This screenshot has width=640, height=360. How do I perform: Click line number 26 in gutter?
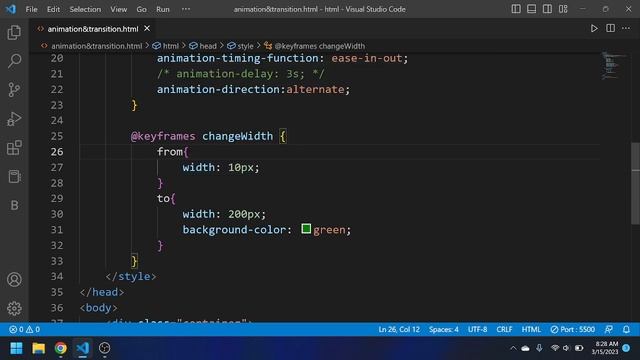tap(57, 152)
